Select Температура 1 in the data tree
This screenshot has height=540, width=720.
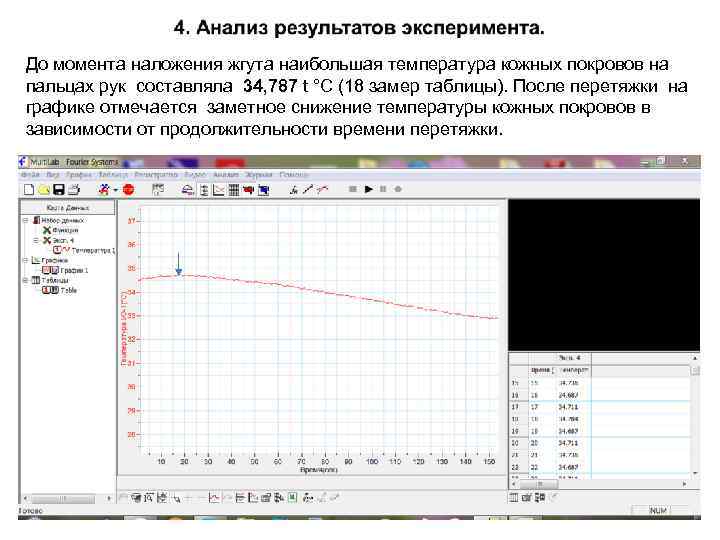coord(93,250)
